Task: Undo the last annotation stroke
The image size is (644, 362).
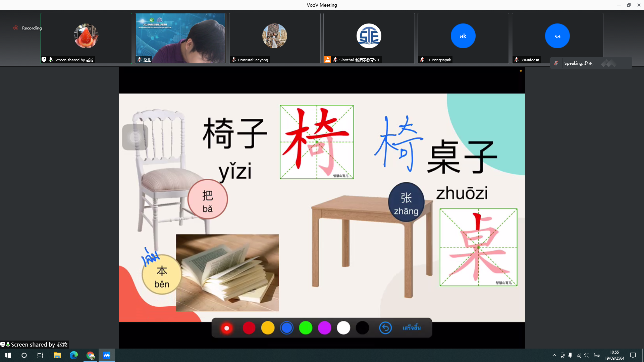Action: point(385,328)
